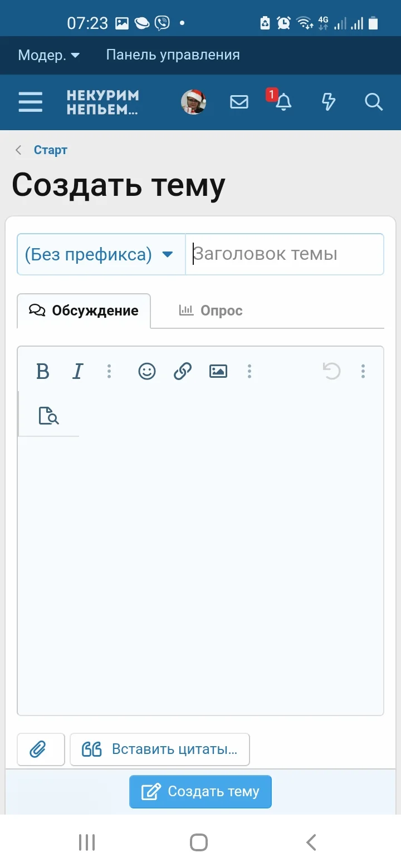Screen dimensions: 401x868
Task: Open Панель управления link
Action: tap(173, 55)
